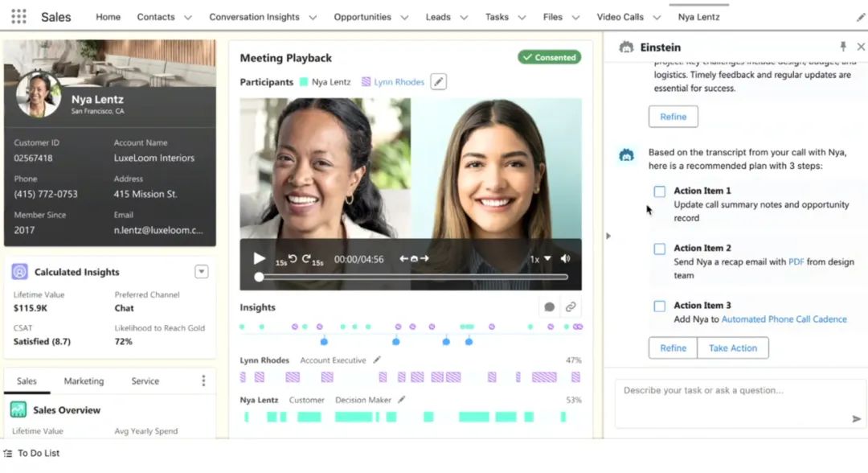Check Action Item 3 checkbox
Image resolution: width=868 pixels, height=473 pixels.
(659, 306)
